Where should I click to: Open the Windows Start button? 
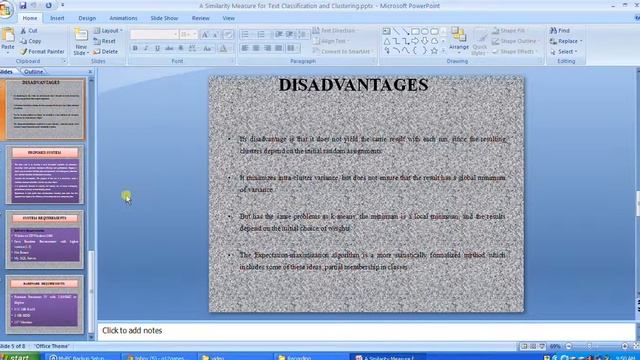[x=20, y=357]
